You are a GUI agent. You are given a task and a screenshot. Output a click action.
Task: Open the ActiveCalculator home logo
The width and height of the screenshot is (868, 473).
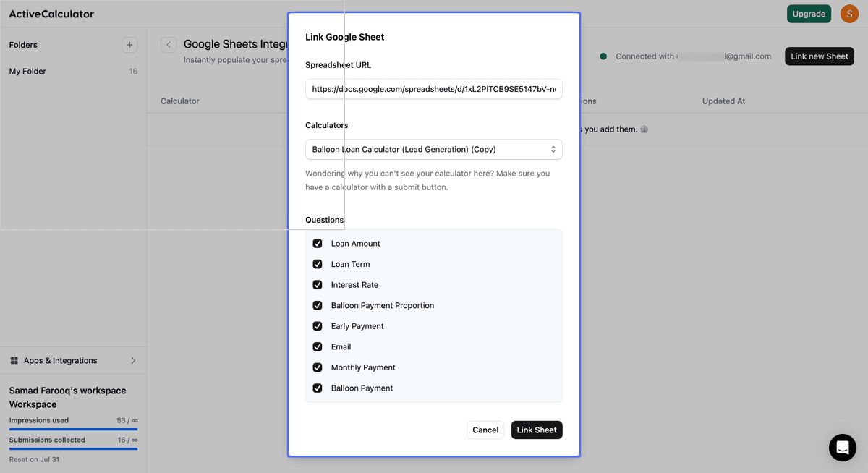click(x=51, y=14)
